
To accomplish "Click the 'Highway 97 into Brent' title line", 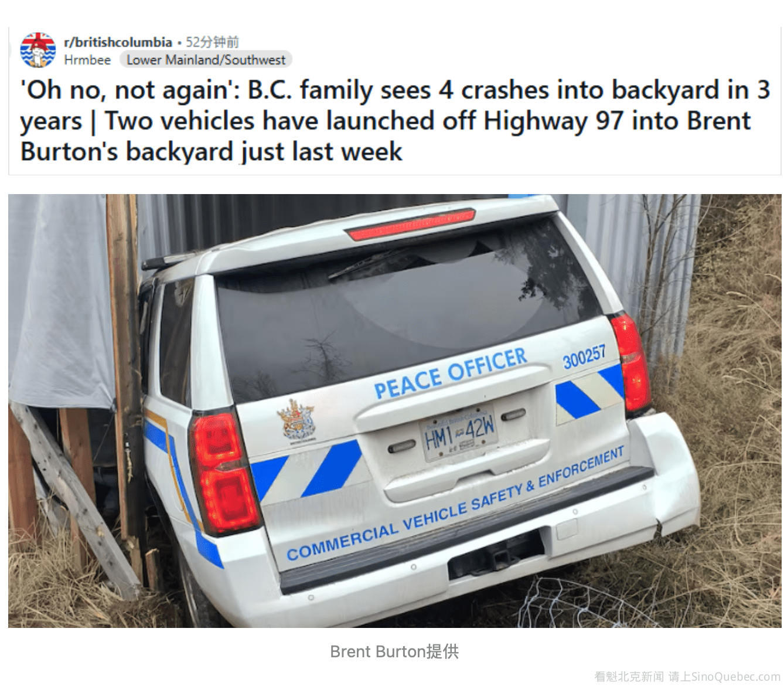I will pyautogui.click(x=616, y=121).
